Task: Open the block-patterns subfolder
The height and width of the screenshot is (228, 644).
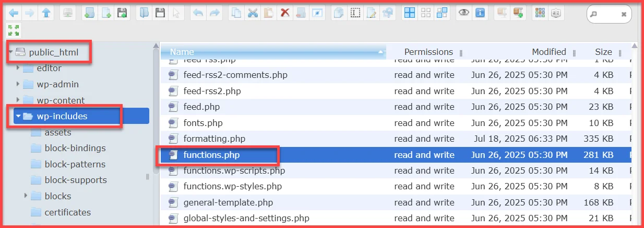Action: [x=75, y=164]
